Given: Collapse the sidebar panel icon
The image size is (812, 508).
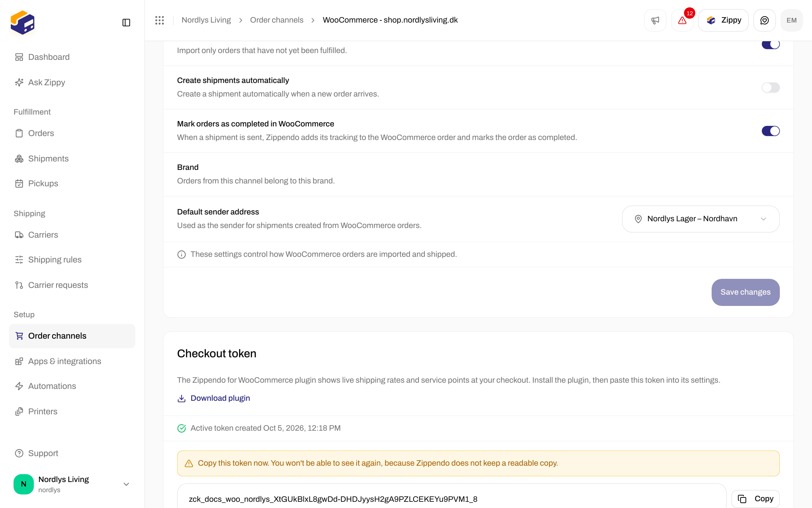Looking at the screenshot, I should click(126, 23).
